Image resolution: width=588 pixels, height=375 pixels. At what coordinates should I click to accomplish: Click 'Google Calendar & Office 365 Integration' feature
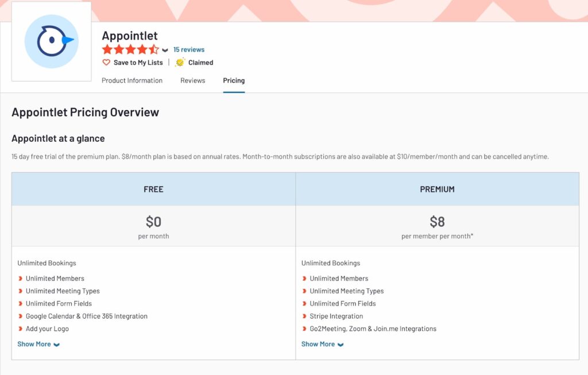coord(87,316)
